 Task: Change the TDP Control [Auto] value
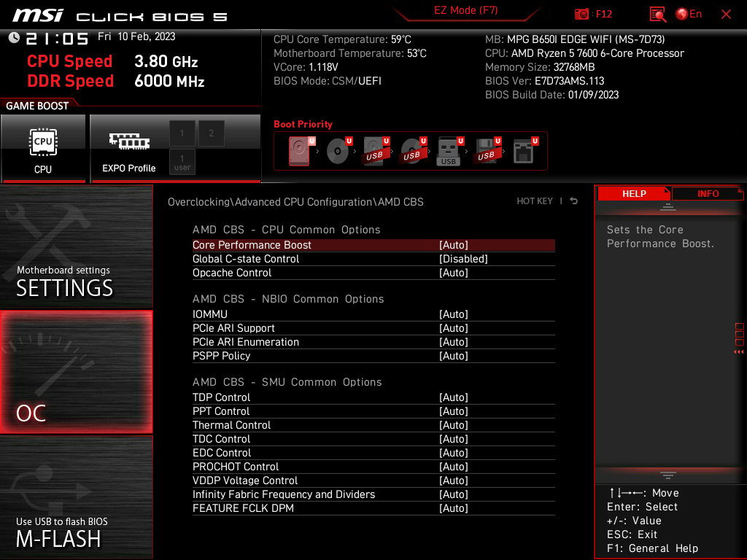point(454,397)
